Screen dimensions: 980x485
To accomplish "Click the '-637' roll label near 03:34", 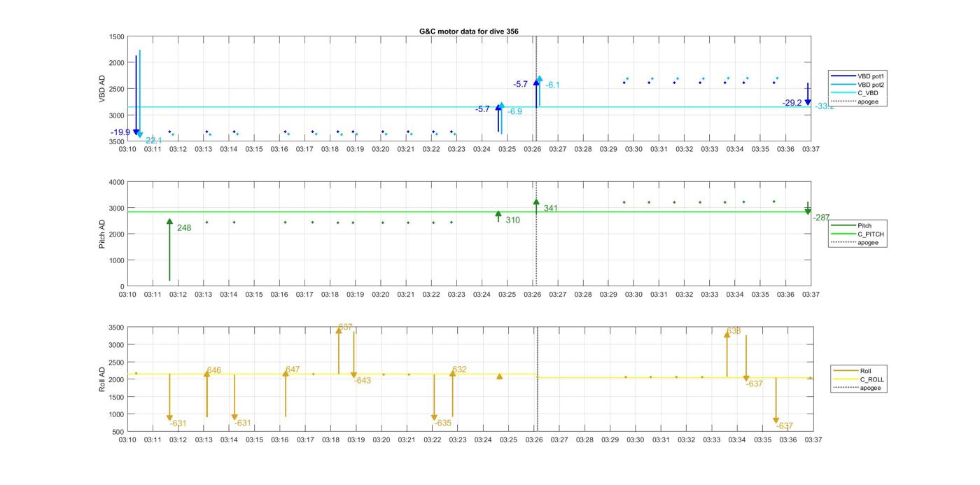I will 755,384.
